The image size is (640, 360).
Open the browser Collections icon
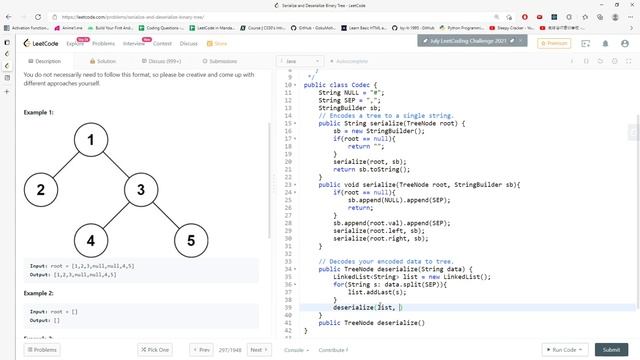coord(600,17)
